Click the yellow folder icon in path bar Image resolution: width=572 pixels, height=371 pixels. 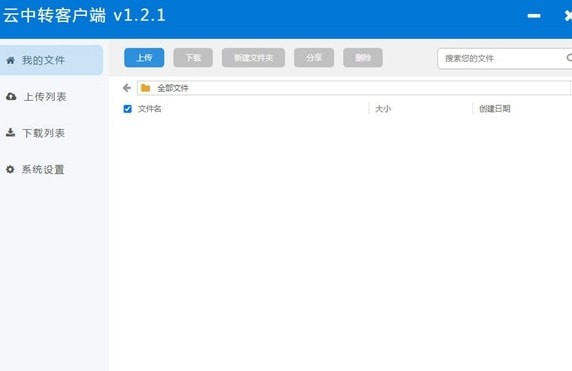146,88
